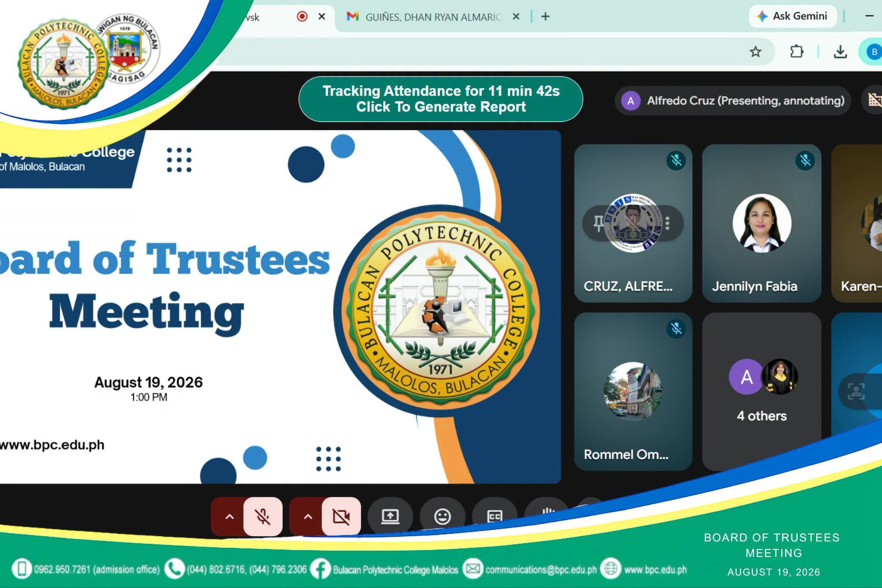Select Rommel Om...'s profile picture

pos(633,391)
